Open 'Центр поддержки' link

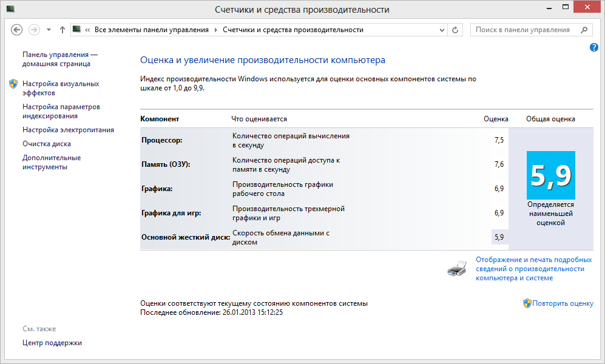point(52,343)
